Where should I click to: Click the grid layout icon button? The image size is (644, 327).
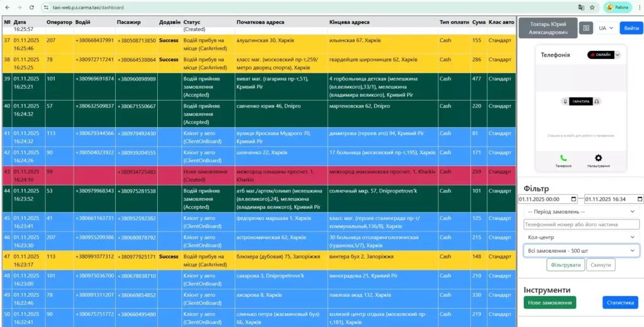pos(586,28)
